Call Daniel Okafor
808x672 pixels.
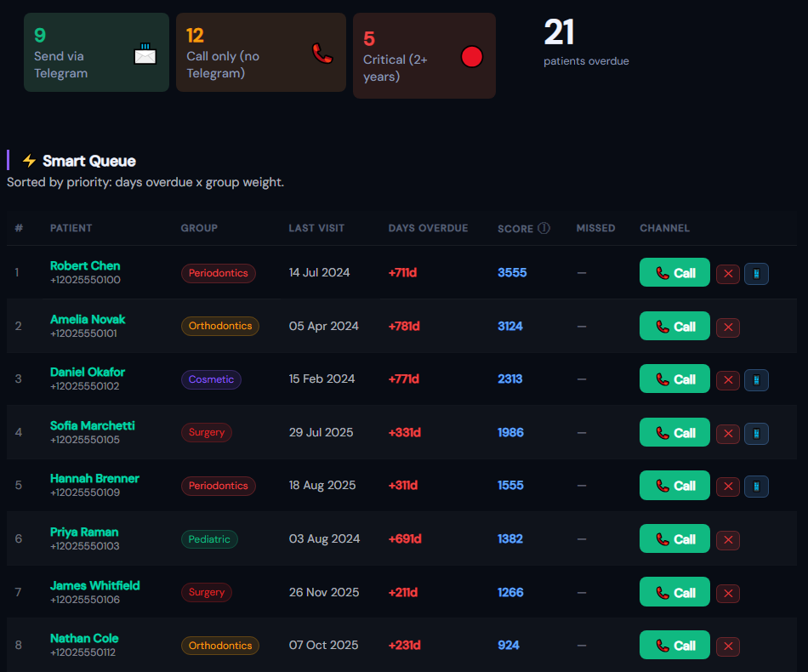tap(674, 379)
